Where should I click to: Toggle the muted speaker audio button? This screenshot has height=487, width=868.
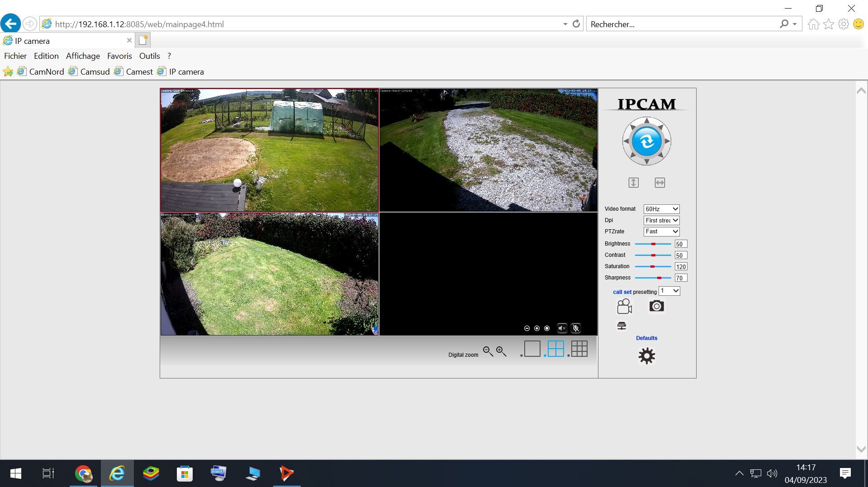[x=562, y=328]
